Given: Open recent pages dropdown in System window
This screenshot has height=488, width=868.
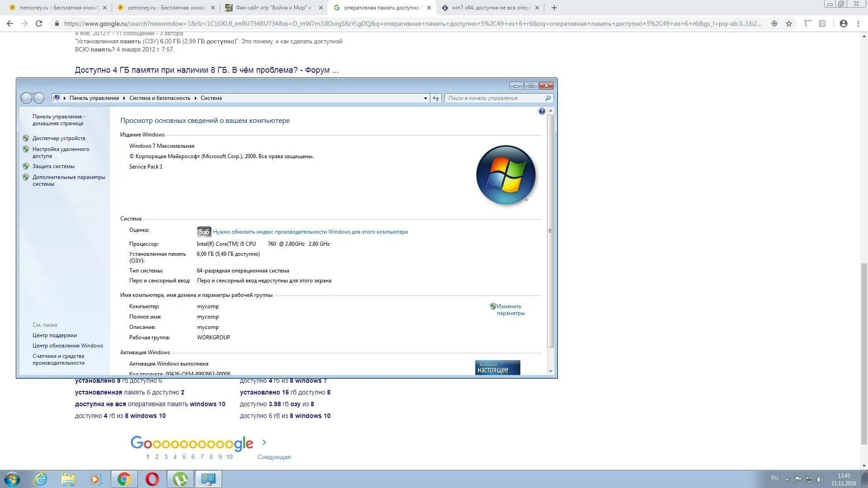Looking at the screenshot, I should [x=48, y=98].
